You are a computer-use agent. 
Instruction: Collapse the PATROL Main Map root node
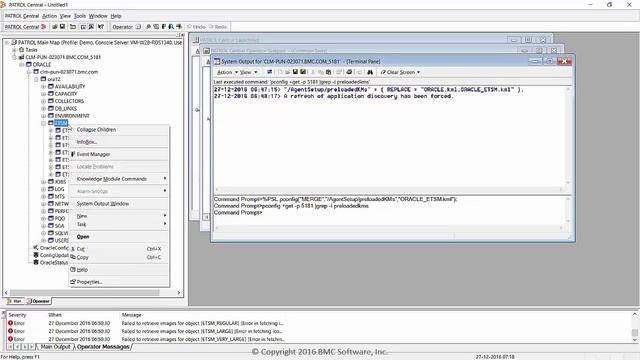7,42
